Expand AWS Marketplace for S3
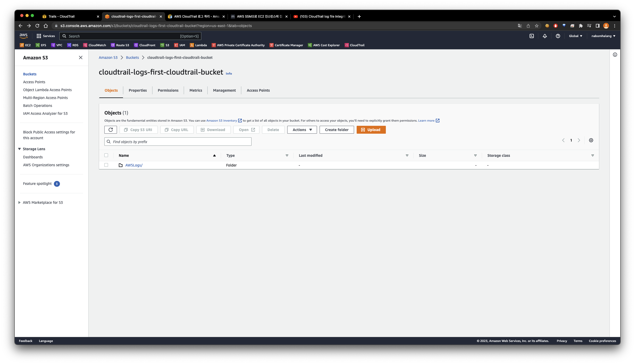The image size is (635, 364). click(x=19, y=202)
